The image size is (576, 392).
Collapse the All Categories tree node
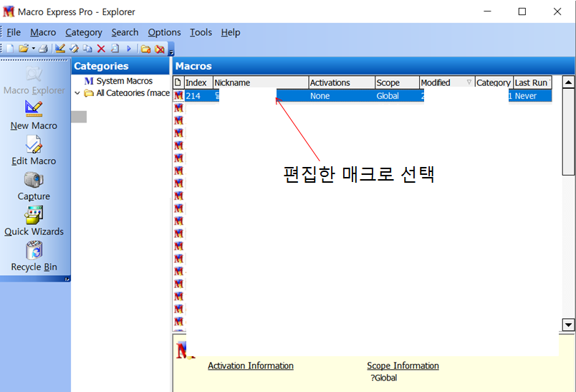[x=77, y=93]
